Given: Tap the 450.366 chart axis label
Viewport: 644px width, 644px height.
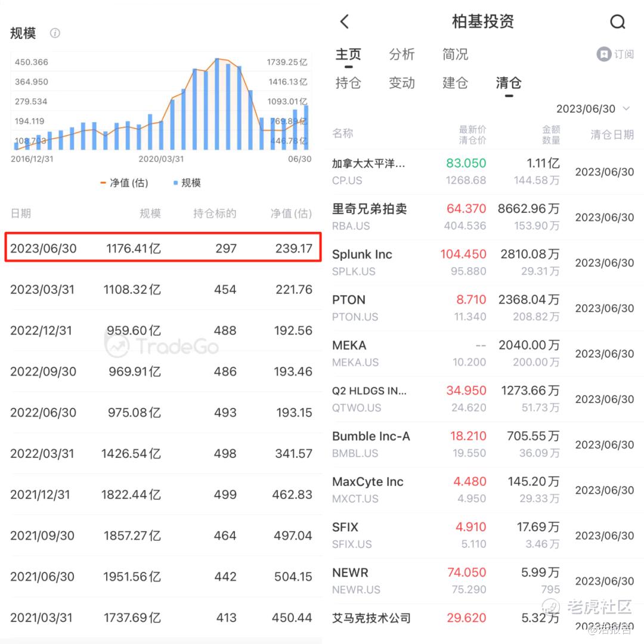Looking at the screenshot, I should (31, 62).
